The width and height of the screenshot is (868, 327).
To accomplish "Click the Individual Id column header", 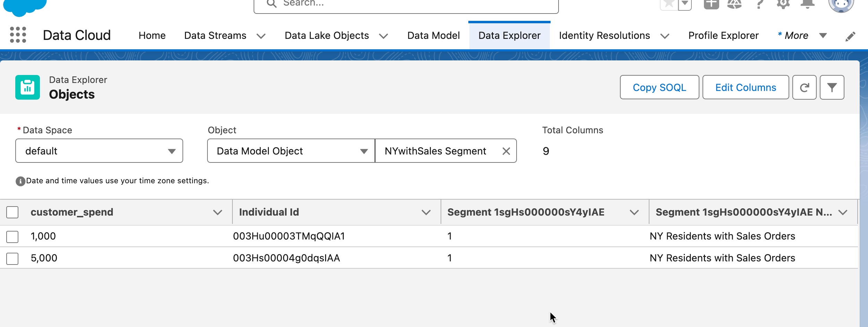I will (269, 212).
